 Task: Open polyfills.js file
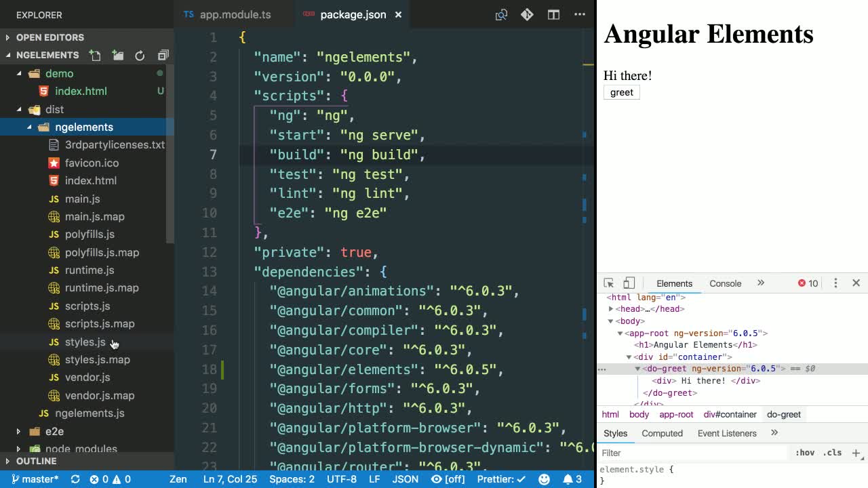[90, 234]
